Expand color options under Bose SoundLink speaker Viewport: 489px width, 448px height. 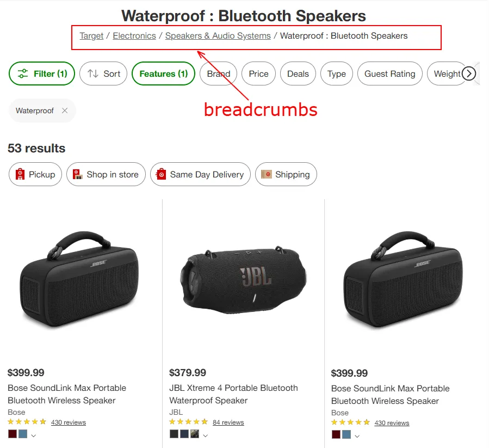pyautogui.click(x=32, y=434)
